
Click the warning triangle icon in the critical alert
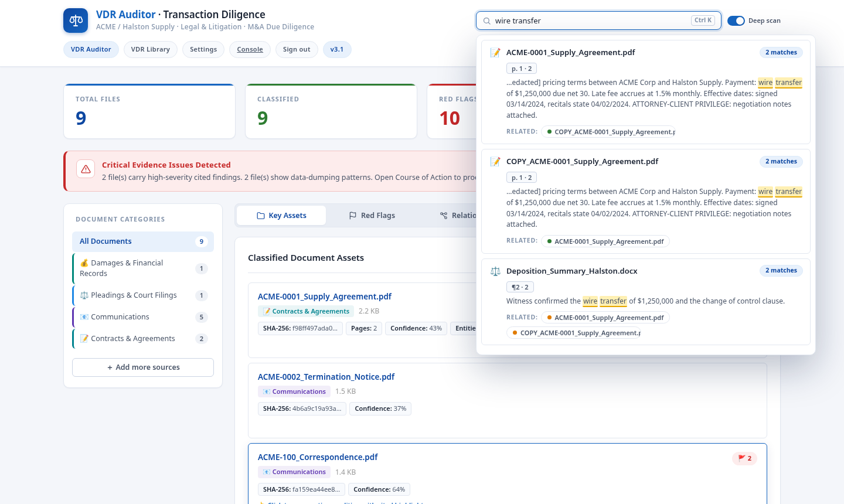[x=86, y=169]
